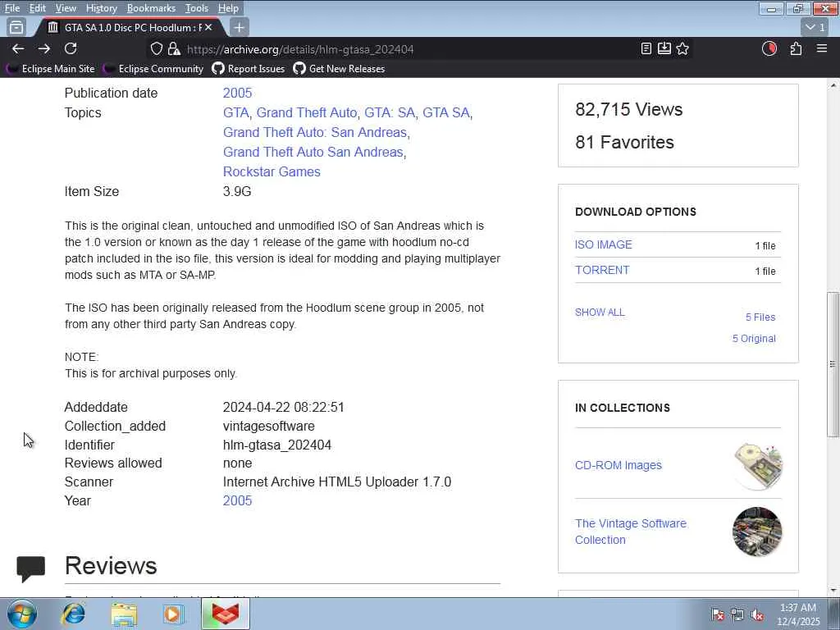Download the ISO IMAGE option
Screen dimensions: 840x630
point(603,244)
